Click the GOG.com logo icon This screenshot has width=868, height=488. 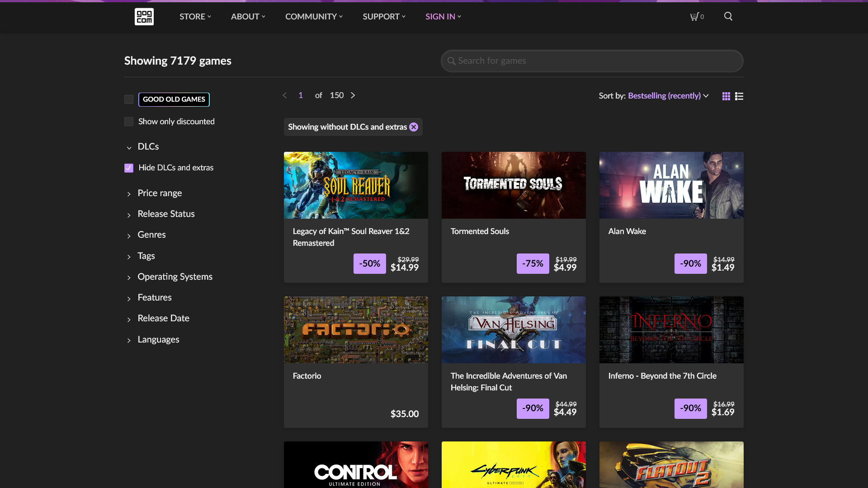pos(144,17)
